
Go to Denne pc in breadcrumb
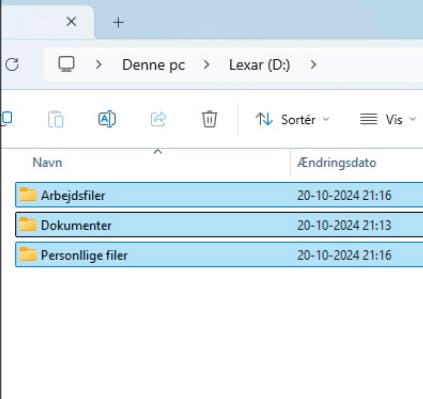154,65
